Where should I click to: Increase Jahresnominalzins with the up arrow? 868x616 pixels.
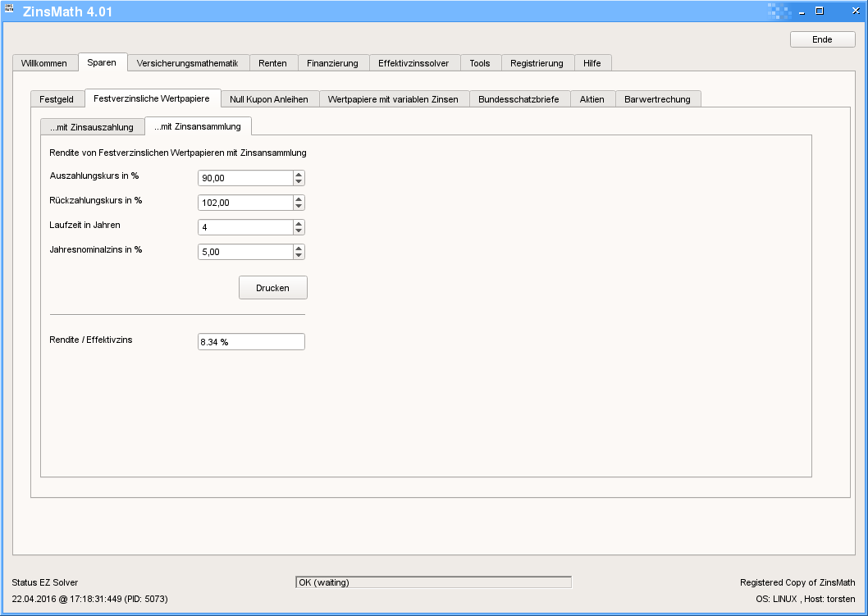click(x=299, y=249)
